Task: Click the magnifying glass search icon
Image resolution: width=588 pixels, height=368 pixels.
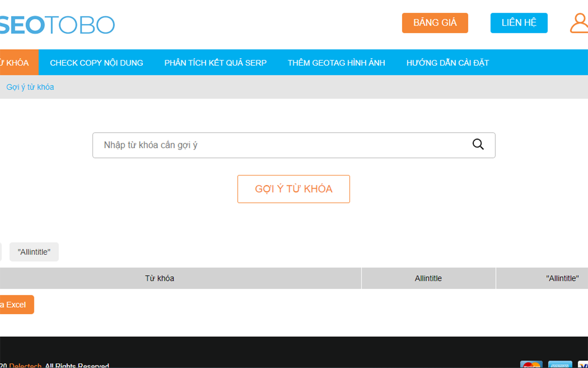Action: [x=478, y=144]
